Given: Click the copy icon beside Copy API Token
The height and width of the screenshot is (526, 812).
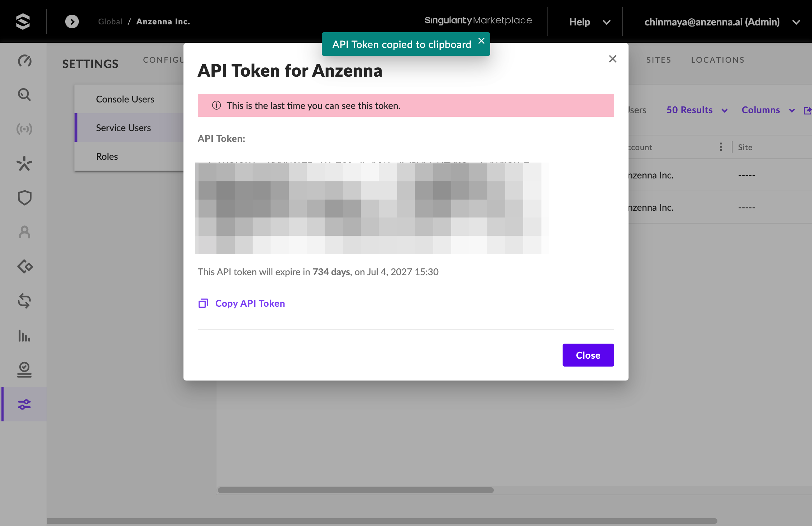Looking at the screenshot, I should (x=203, y=303).
